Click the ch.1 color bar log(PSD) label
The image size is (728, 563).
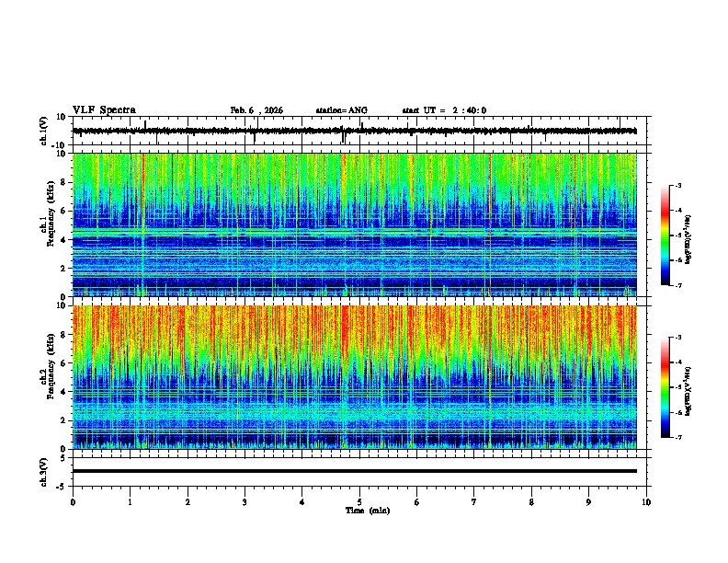(x=688, y=240)
